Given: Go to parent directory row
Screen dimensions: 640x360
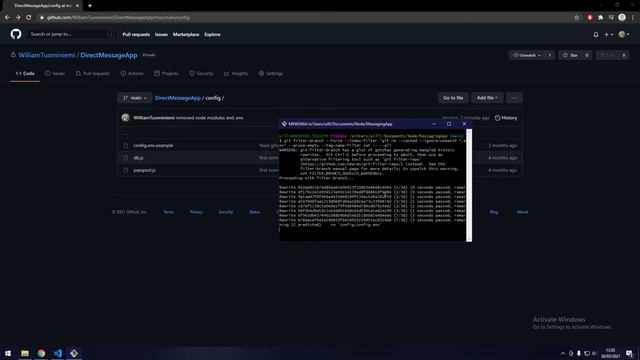Looking at the screenshot, I should 125,133.
